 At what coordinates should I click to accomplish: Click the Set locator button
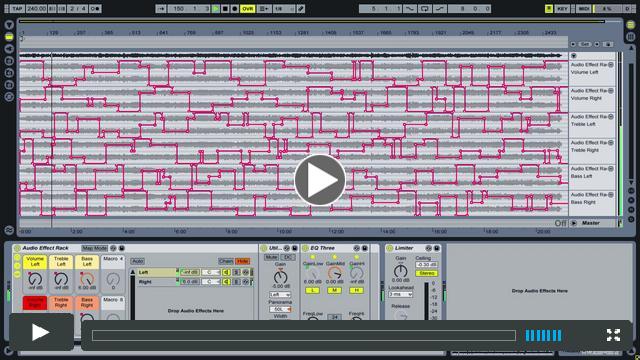[x=585, y=44]
